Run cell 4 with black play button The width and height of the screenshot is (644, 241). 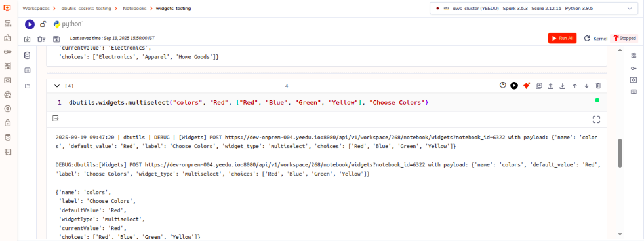[513, 85]
